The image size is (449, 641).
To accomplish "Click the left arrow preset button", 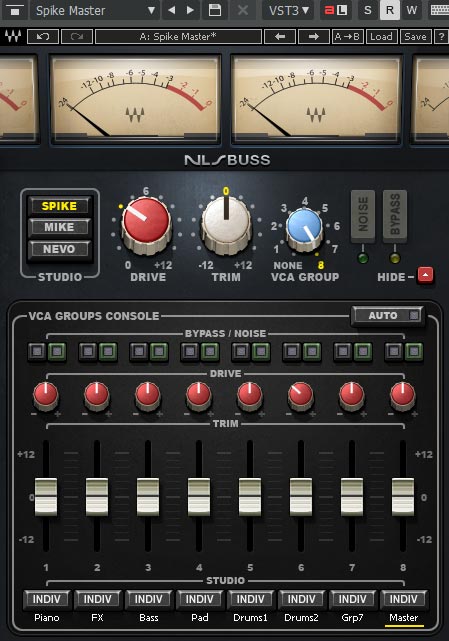I will 280,36.
